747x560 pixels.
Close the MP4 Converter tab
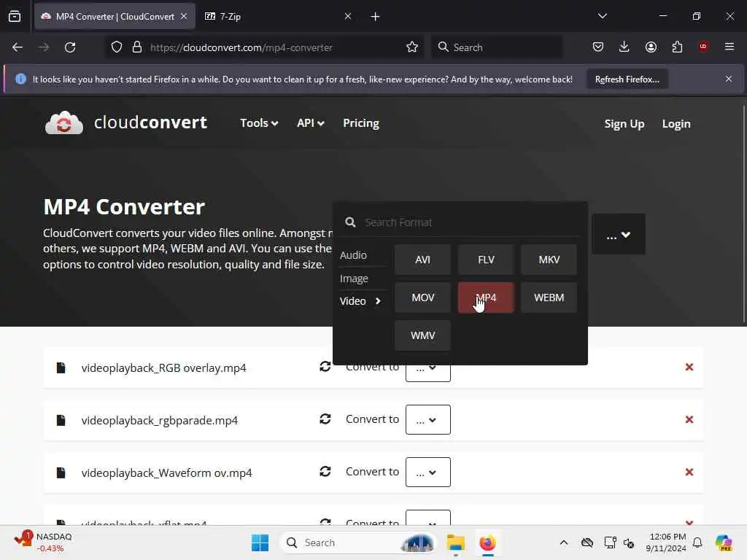(x=184, y=16)
